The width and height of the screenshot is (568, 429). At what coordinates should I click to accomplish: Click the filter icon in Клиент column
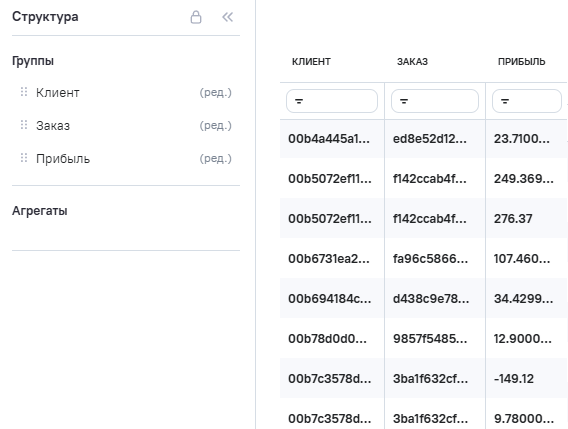pos(299,101)
